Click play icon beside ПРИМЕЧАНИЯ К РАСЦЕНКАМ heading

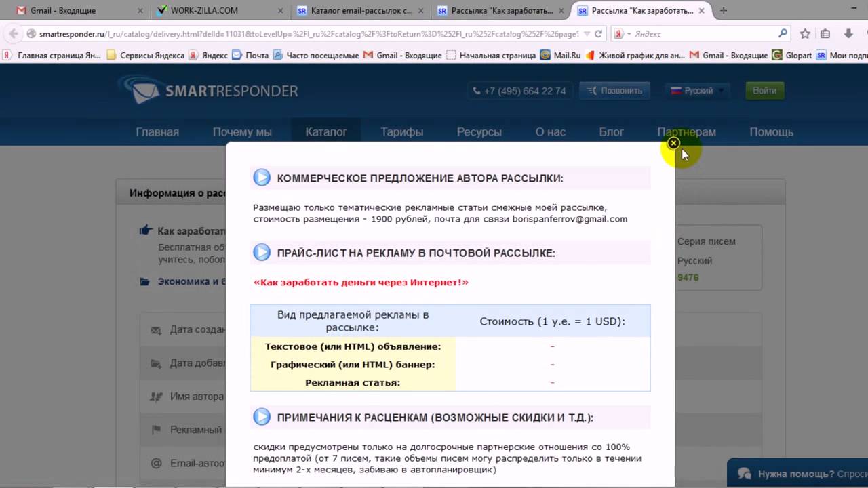[x=262, y=417]
